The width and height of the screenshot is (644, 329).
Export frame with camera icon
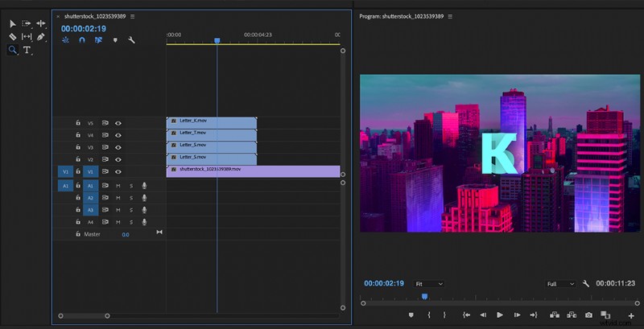[x=589, y=315]
